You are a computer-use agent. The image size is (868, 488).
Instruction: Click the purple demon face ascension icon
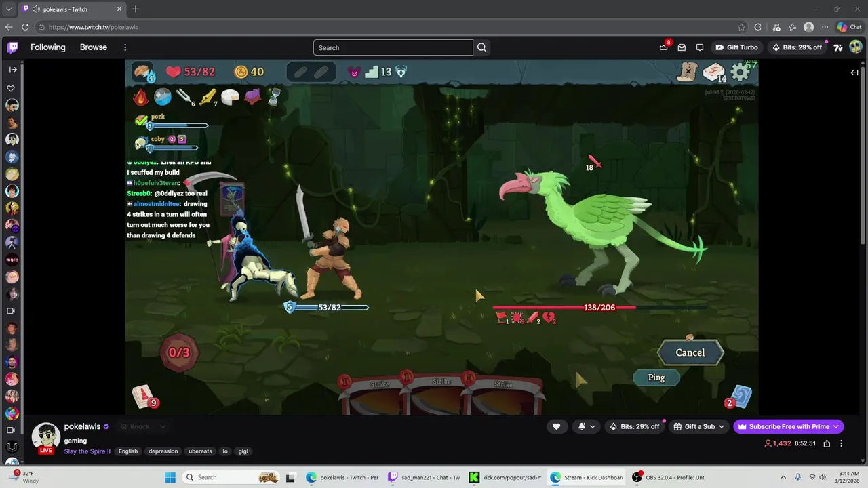[353, 72]
